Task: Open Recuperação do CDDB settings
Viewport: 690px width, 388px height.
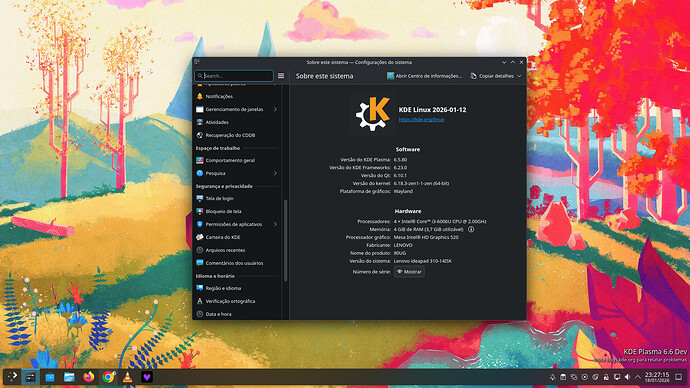Action: tap(237, 135)
